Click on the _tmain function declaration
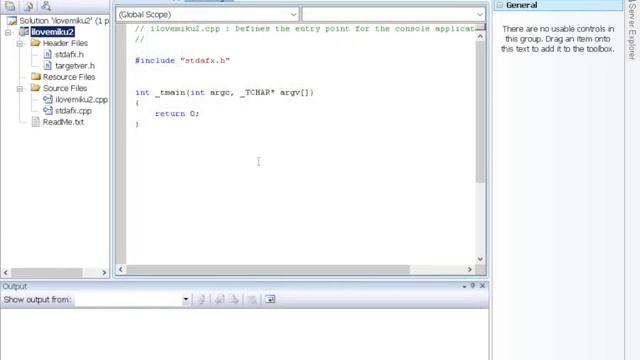The height and width of the screenshot is (360, 640). click(224, 93)
